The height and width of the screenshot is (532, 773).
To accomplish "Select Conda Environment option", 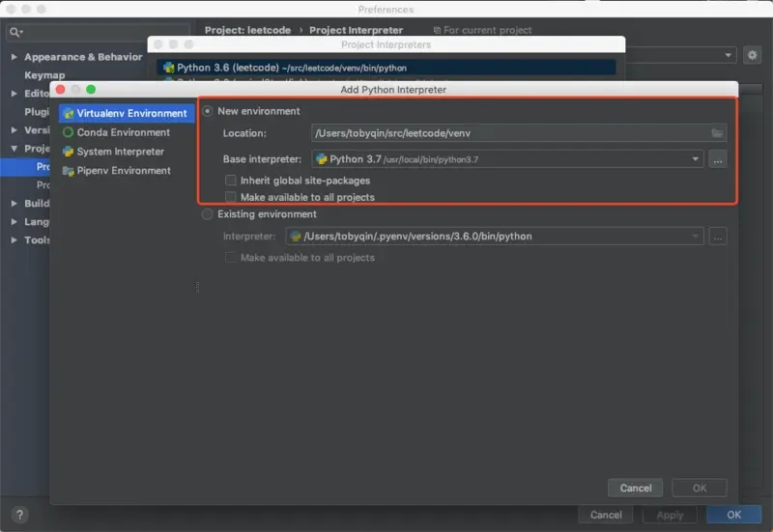I will click(124, 132).
